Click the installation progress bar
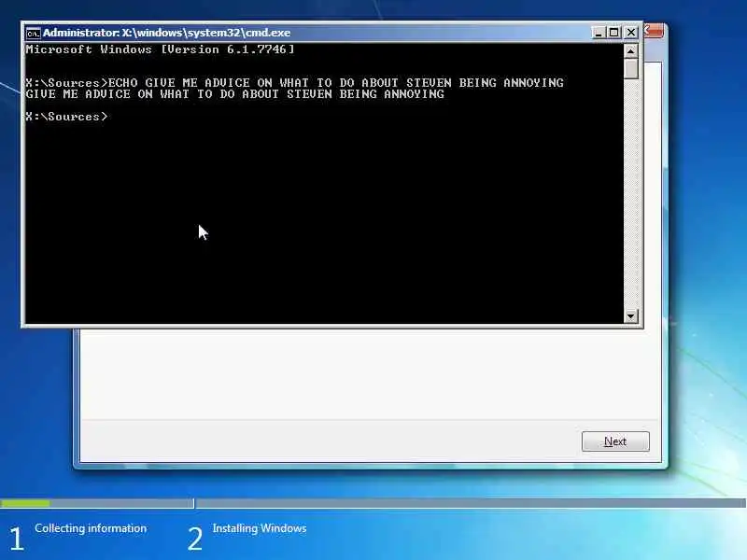 [373, 503]
